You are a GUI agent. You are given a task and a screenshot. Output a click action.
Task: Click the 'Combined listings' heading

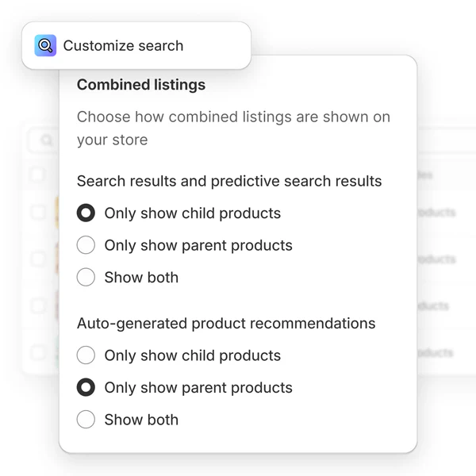pos(141,85)
